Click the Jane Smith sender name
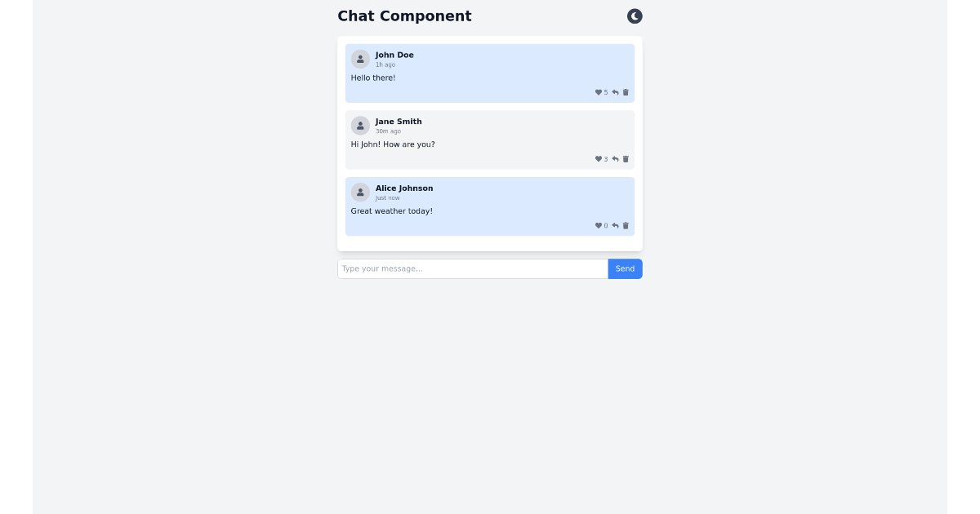The width and height of the screenshot is (980, 514). pos(399,122)
